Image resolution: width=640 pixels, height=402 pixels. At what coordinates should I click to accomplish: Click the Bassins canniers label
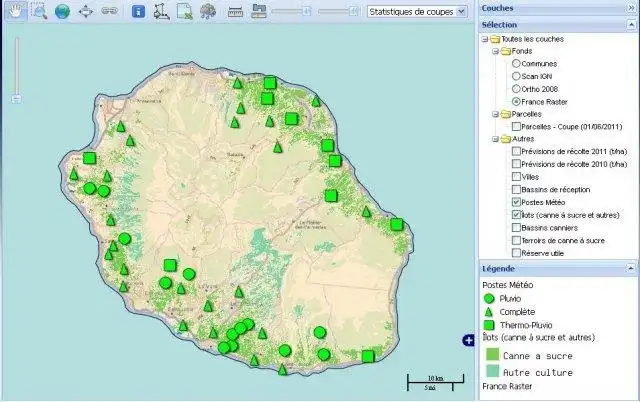550,228
